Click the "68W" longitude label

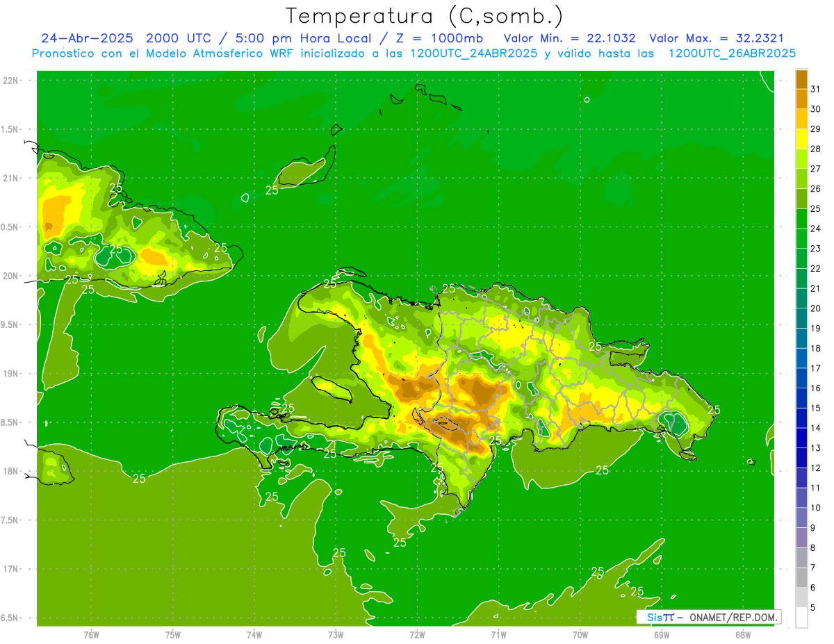pos(743,634)
